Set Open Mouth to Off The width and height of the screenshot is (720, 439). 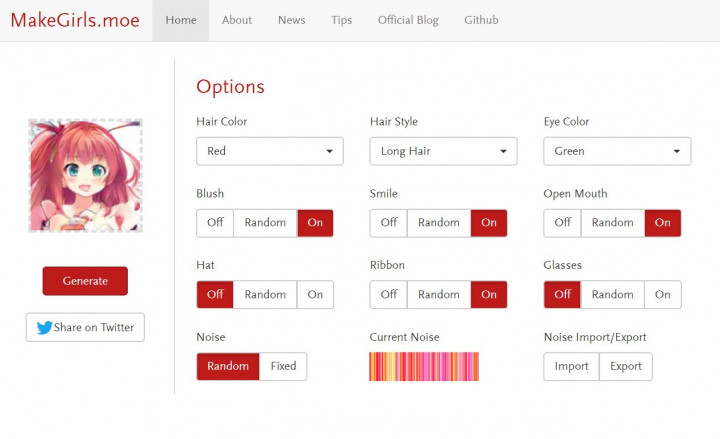(x=562, y=223)
